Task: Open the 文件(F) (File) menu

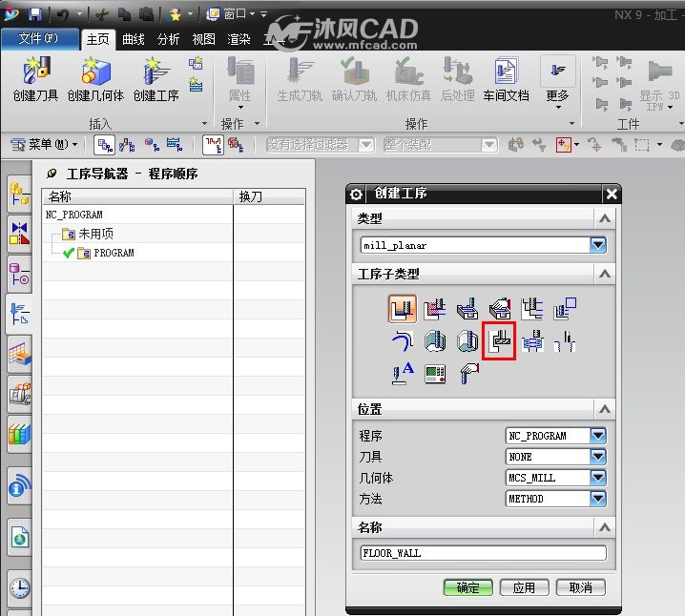Action: 38,39
